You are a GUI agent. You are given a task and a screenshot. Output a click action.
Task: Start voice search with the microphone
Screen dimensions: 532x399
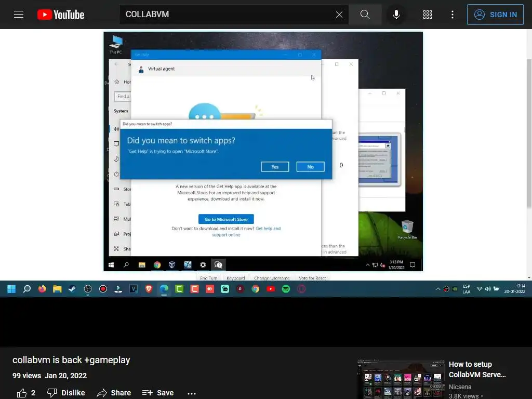click(396, 14)
